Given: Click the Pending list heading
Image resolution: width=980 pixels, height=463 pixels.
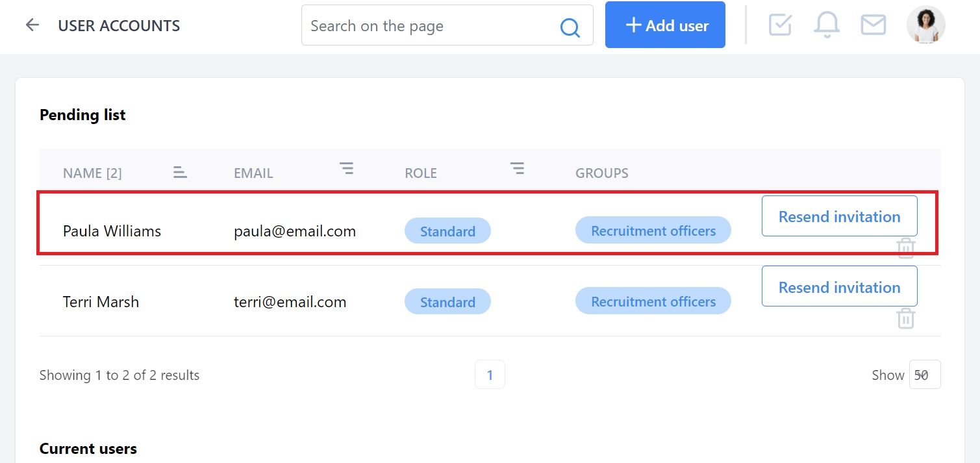Looking at the screenshot, I should (x=82, y=114).
